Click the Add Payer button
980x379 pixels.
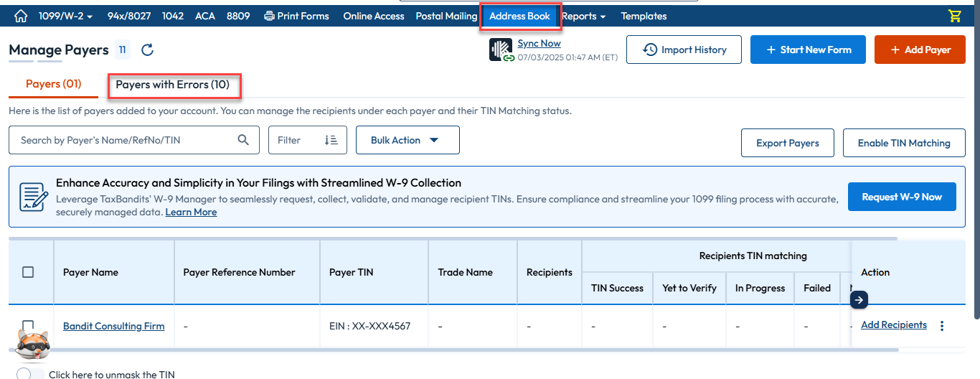[920, 50]
